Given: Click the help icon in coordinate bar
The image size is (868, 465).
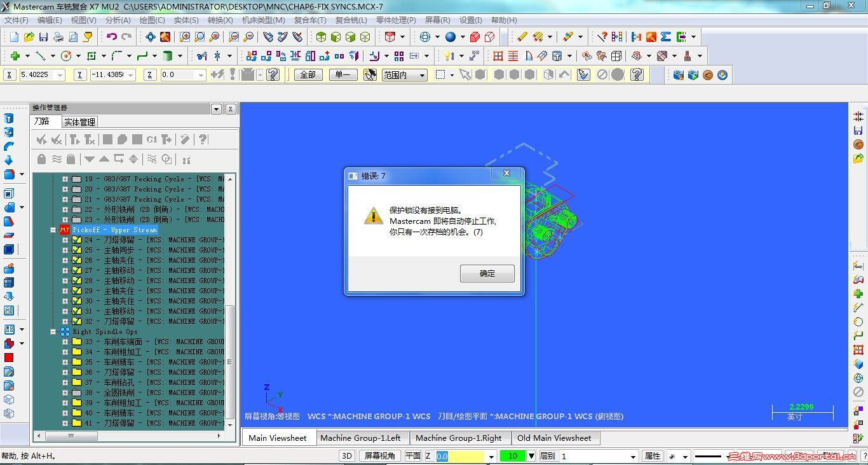Looking at the screenshot, I should coord(273,75).
